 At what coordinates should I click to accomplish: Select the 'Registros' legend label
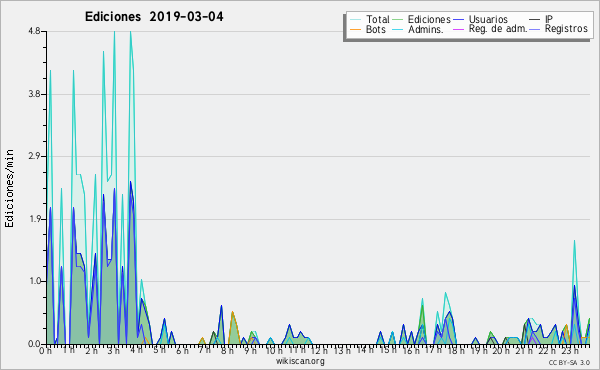pyautogui.click(x=566, y=29)
